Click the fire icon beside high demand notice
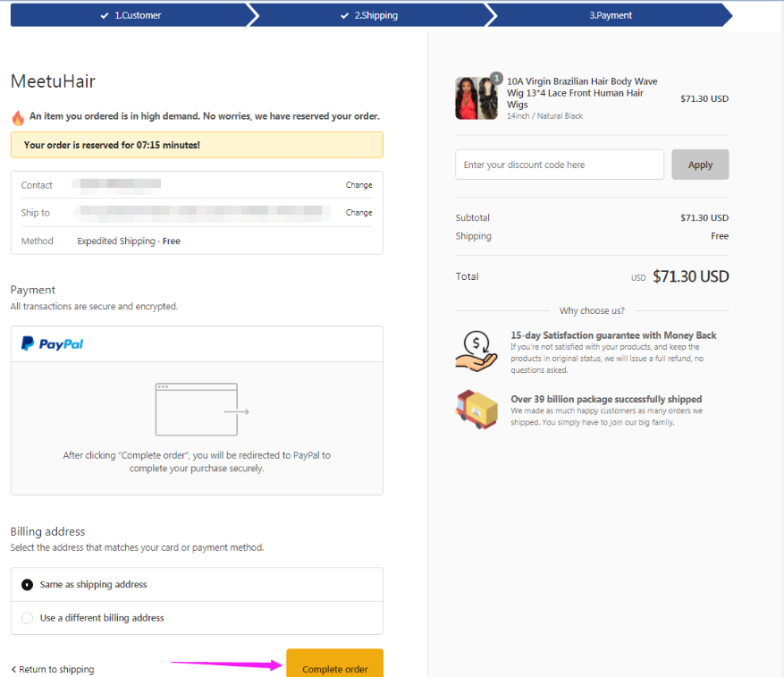 [x=18, y=117]
